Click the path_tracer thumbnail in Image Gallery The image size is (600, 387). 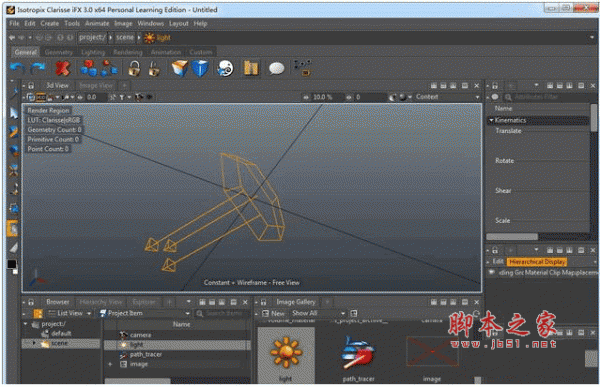tap(358, 353)
